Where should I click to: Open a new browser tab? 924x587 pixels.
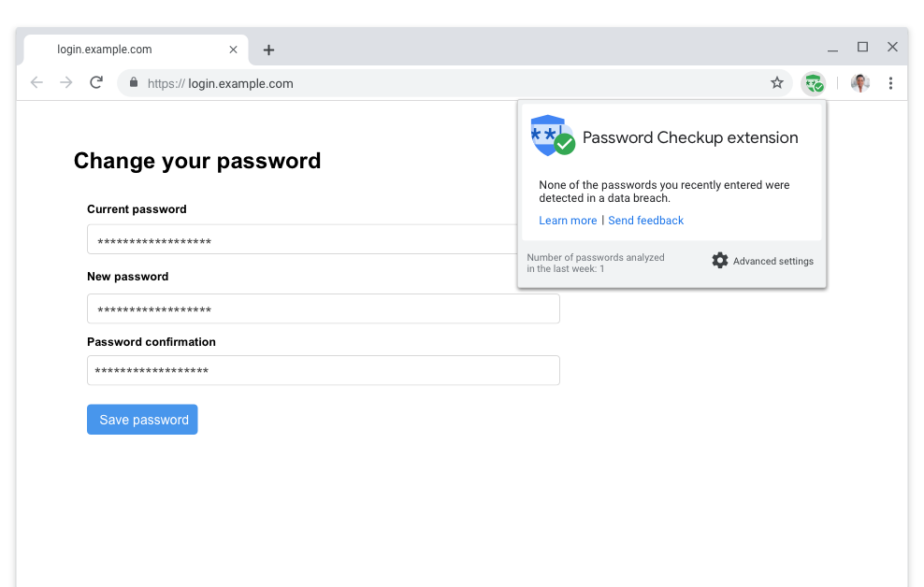point(268,50)
